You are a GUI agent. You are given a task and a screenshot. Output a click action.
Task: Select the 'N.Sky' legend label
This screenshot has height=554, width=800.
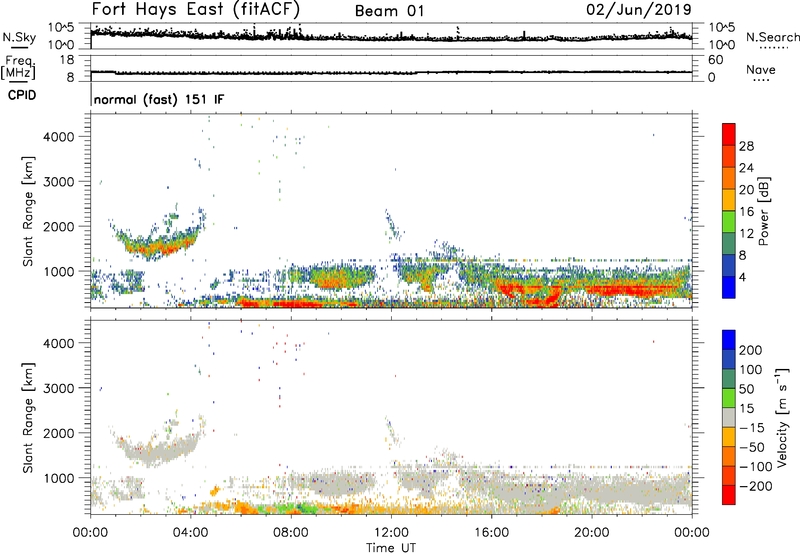(19, 37)
